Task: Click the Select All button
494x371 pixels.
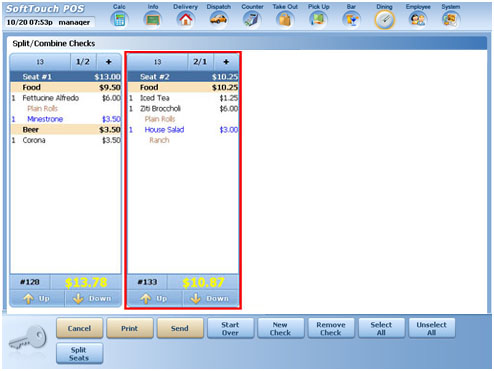Action: [x=381, y=328]
